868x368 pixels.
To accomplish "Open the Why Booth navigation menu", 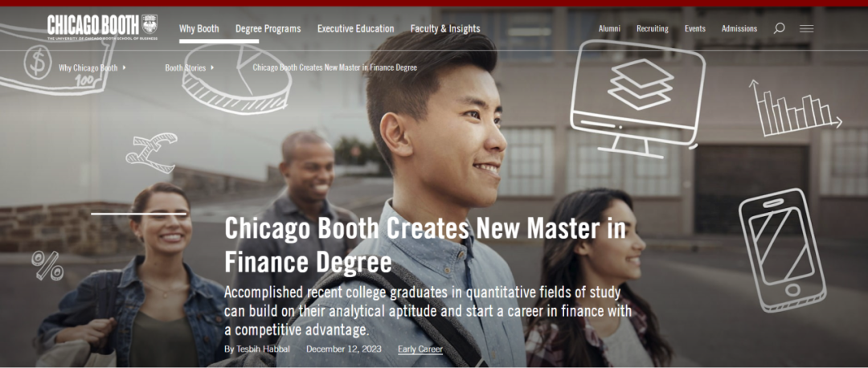I will pyautogui.click(x=199, y=29).
